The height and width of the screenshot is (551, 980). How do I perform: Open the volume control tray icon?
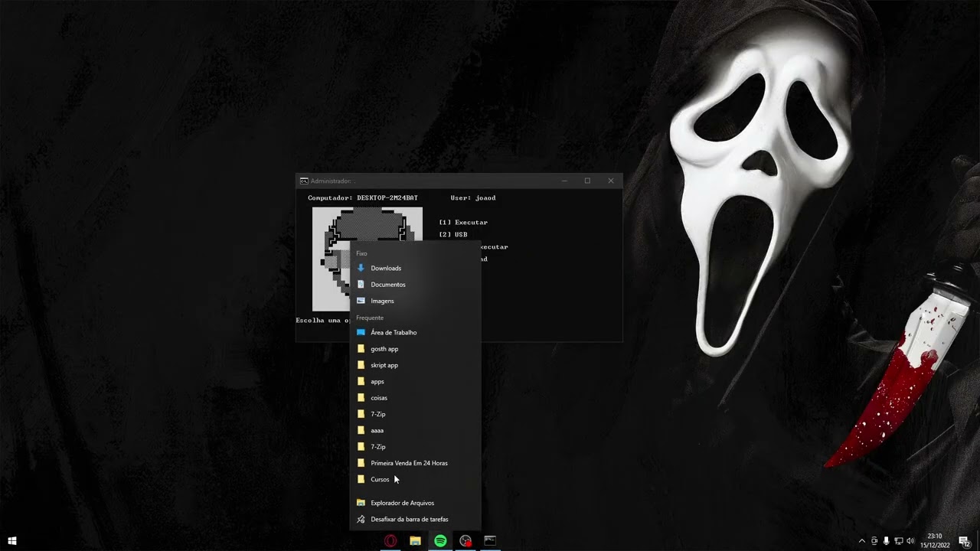point(910,541)
